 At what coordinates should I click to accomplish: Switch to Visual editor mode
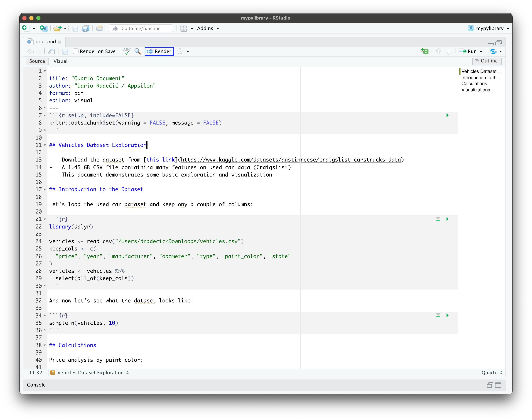pos(61,61)
